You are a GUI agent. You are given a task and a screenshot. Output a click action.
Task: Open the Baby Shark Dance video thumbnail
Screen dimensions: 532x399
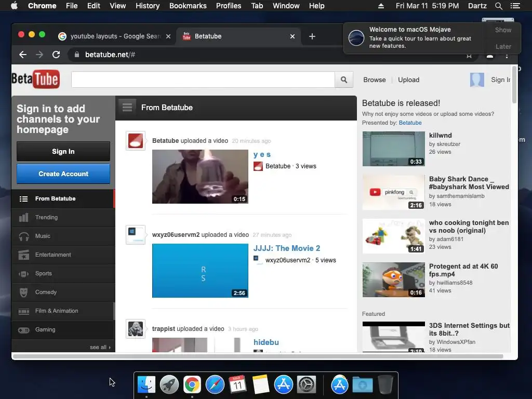394,193
